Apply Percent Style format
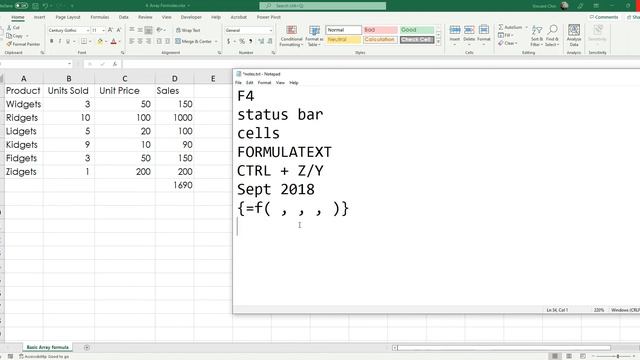The width and height of the screenshot is (640, 360). pyautogui.click(x=242, y=41)
